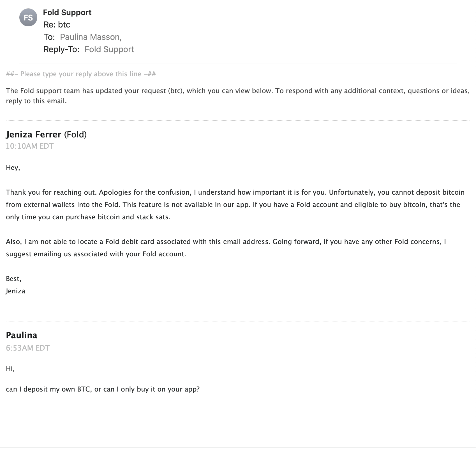This screenshot has width=476, height=451.
Task: Click the Jeniza signature text
Action: pyautogui.click(x=15, y=291)
